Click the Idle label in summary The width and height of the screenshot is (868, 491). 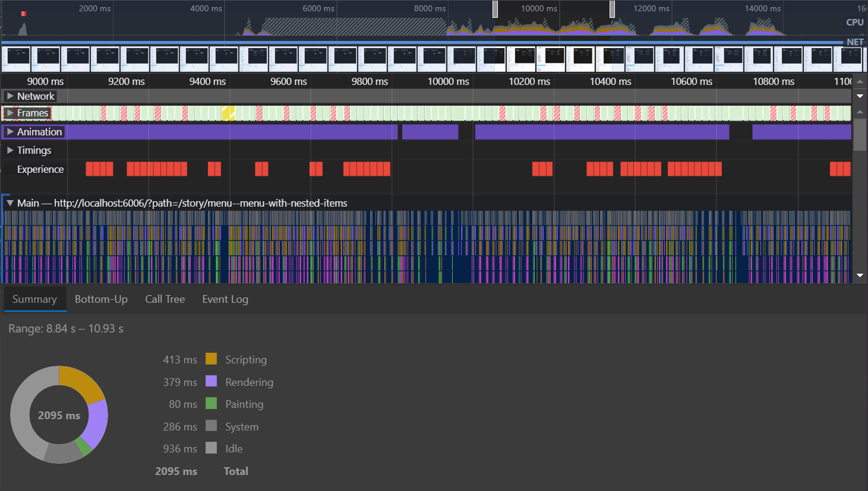(x=233, y=449)
